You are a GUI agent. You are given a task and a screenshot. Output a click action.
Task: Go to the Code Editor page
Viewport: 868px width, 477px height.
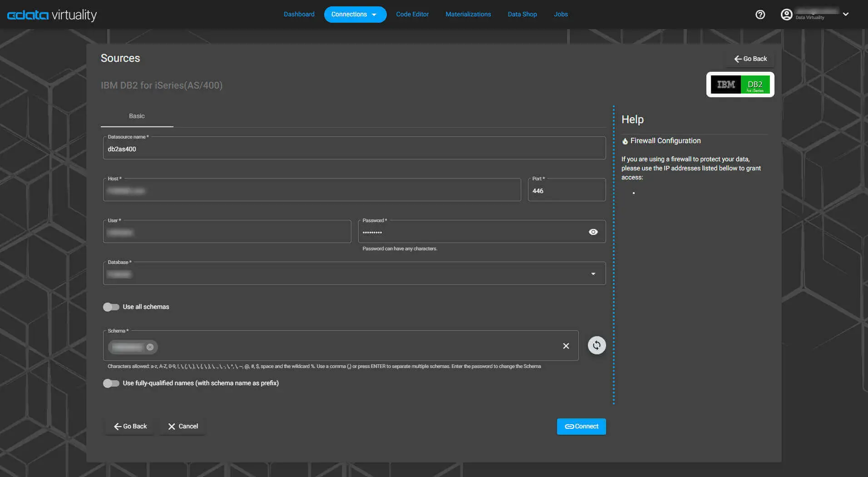pyautogui.click(x=412, y=15)
